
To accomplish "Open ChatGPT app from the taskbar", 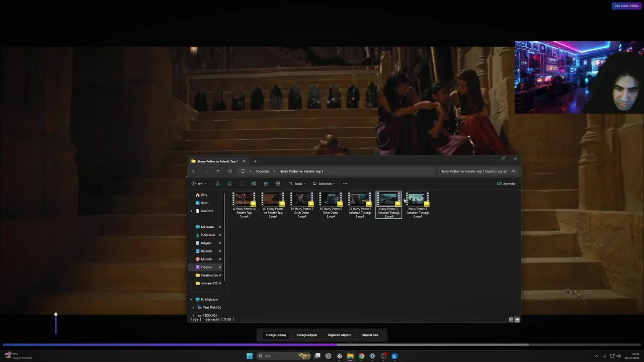I will [x=328, y=356].
